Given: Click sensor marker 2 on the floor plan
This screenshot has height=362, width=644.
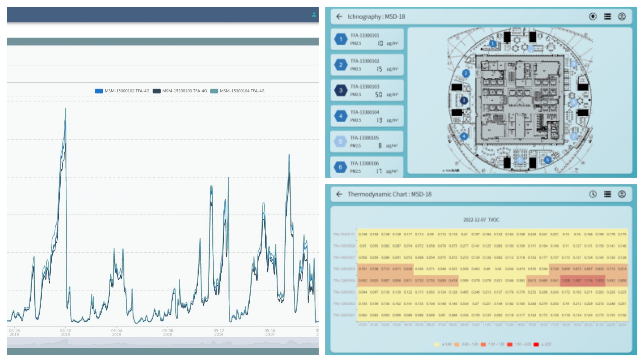Looking at the screenshot, I should click(466, 73).
